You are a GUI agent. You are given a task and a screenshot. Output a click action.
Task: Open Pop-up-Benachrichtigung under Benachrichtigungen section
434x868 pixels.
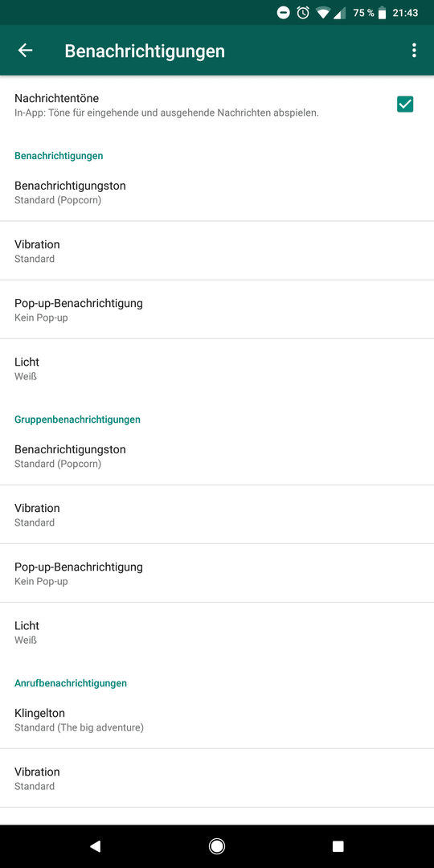coord(217,309)
